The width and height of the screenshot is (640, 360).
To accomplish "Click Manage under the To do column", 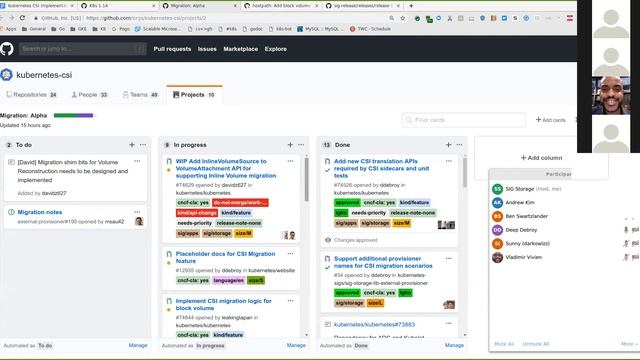I will [x=138, y=345].
